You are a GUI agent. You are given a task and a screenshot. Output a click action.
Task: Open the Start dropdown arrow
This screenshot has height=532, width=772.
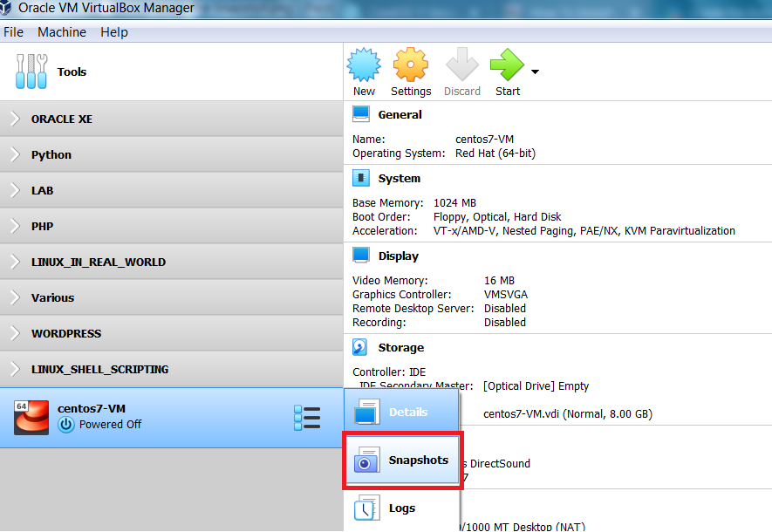pyautogui.click(x=535, y=72)
